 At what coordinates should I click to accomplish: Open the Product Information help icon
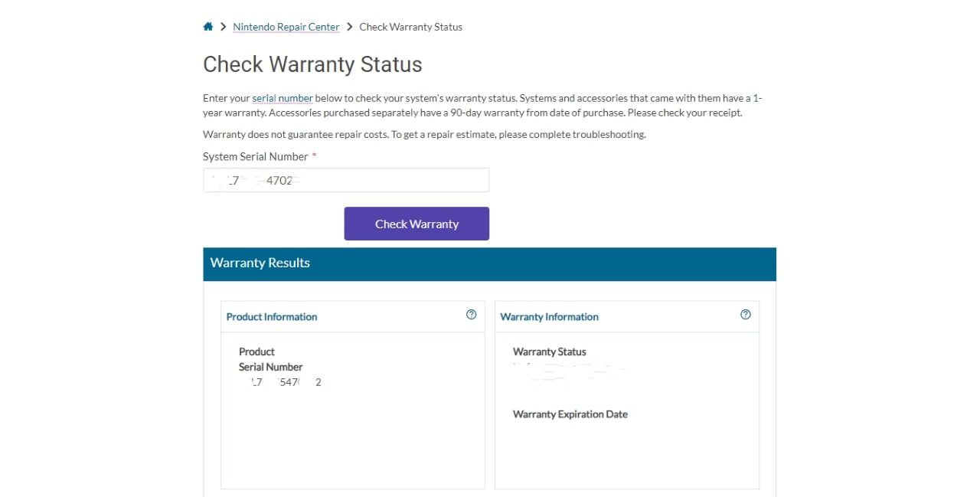pos(472,315)
